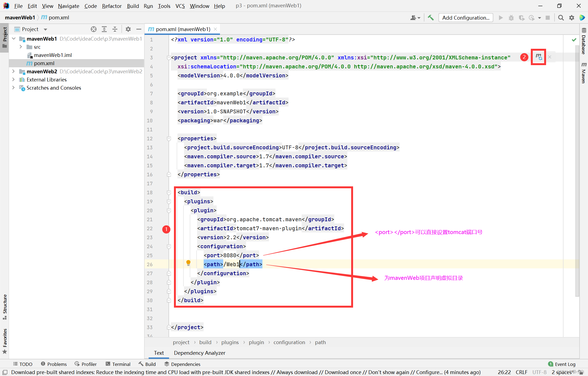This screenshot has width=588, height=376.
Task: Expand the mavenWeb2 tree node
Action: click(14, 71)
